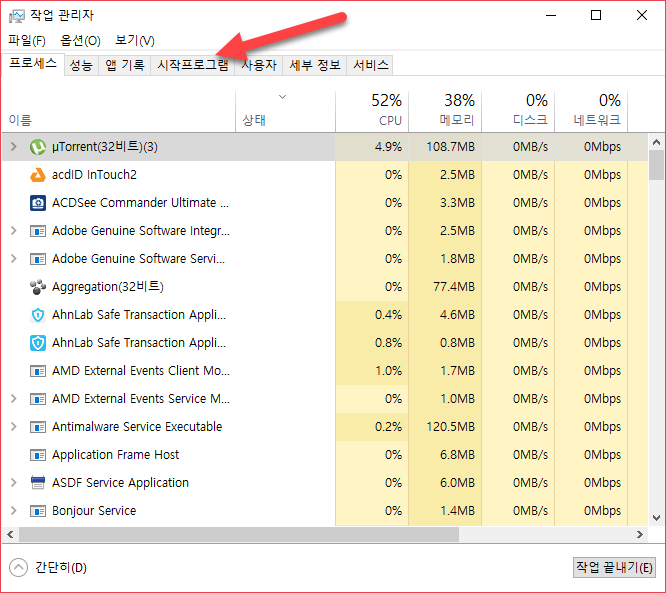Click the vertical scrollbar down arrow

(656, 518)
